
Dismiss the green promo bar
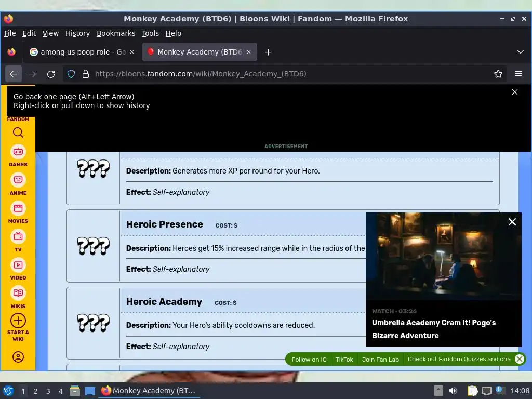pos(520,359)
